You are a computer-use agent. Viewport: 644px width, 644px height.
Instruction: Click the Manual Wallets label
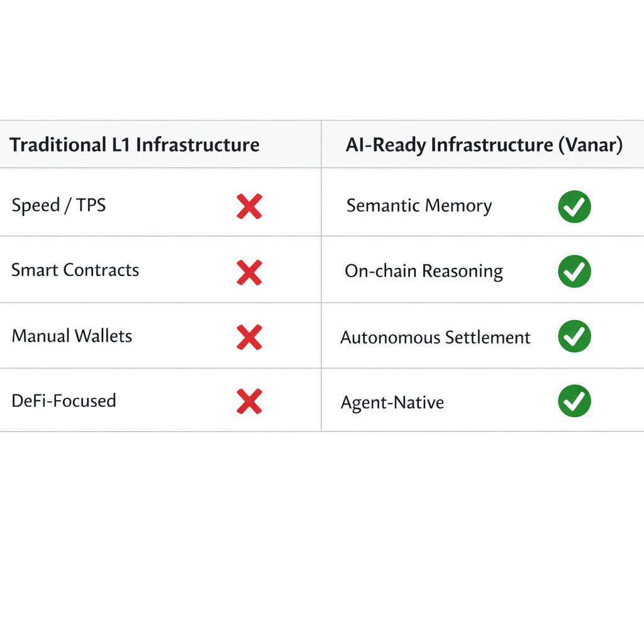(72, 336)
